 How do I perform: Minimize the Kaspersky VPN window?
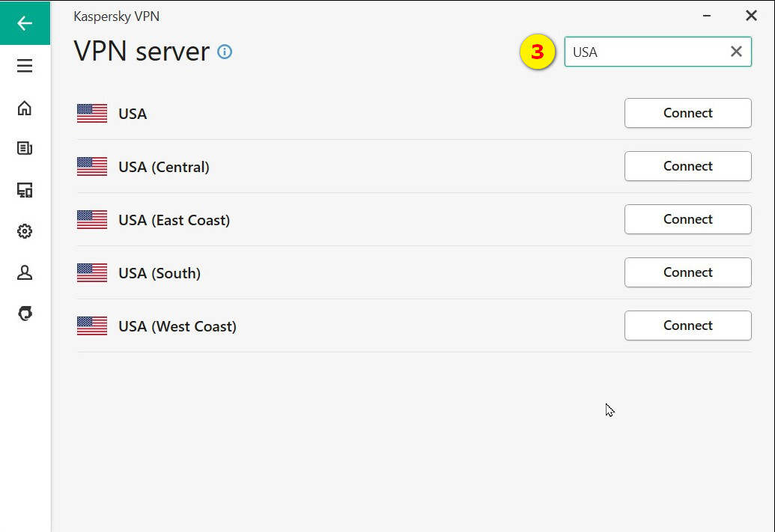point(707,16)
